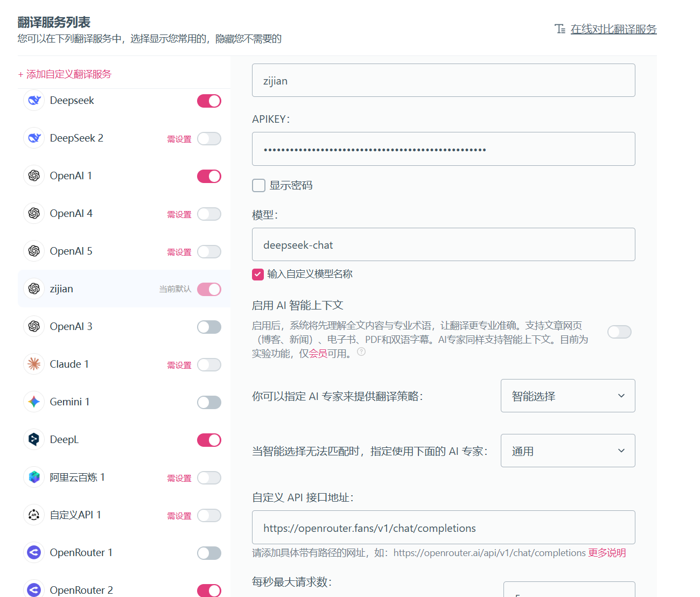Open 在线对比翻译服务 link
Screen dimensions: 700x597
coord(613,29)
